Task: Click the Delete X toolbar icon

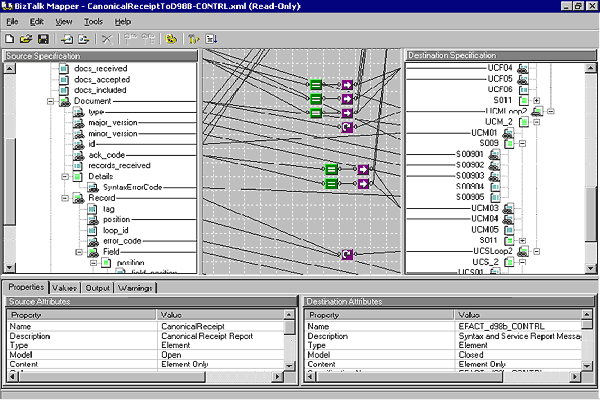Action: (107, 39)
